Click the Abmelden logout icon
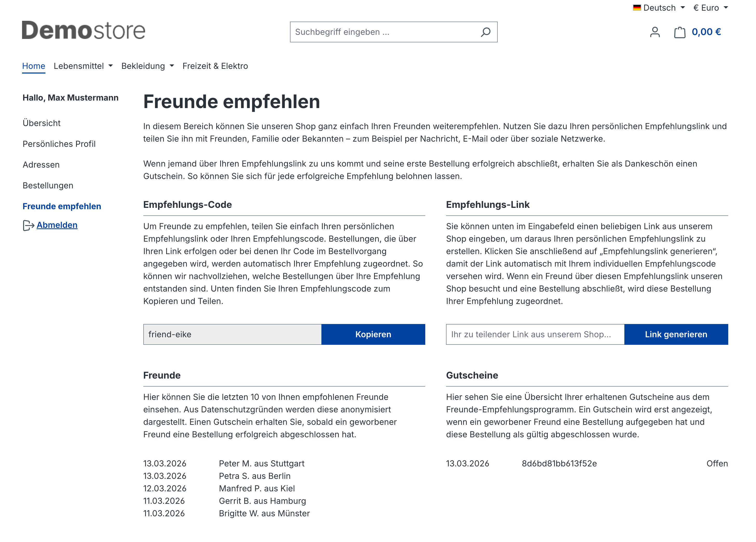 coord(28,226)
